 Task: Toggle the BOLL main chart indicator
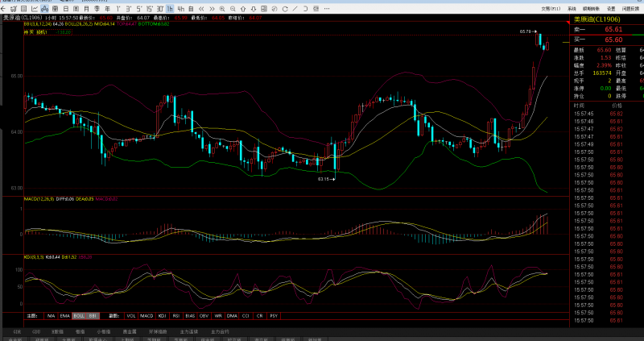point(78,316)
